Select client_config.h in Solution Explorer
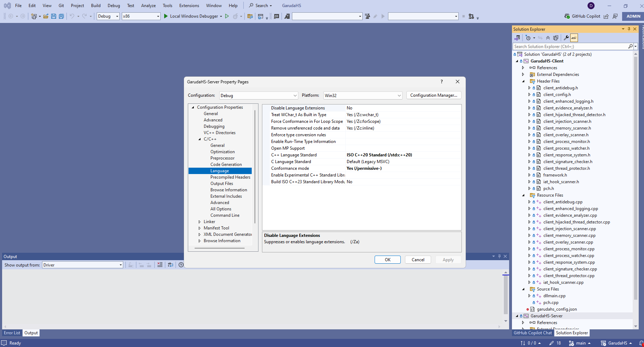Screen dimensions: 644x347 557,95
